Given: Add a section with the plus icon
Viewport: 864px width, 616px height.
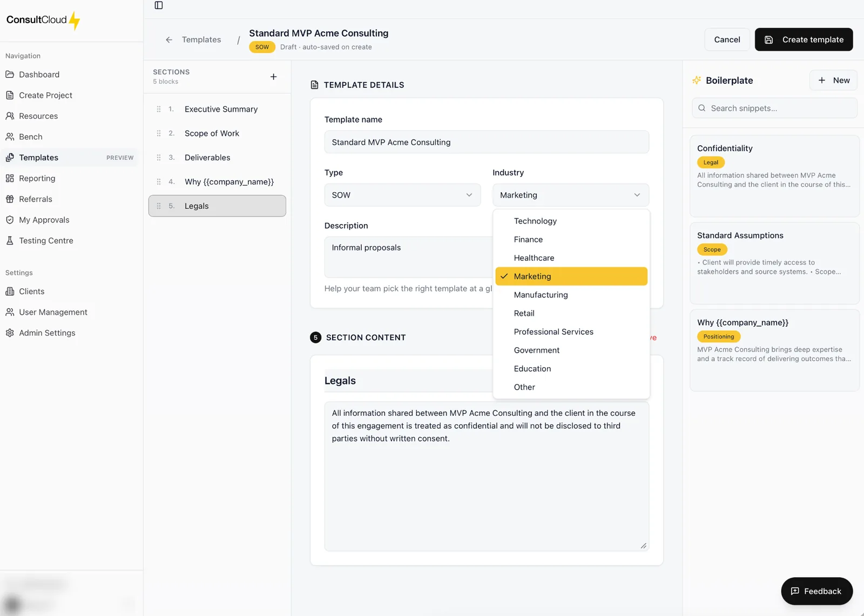Looking at the screenshot, I should (x=273, y=77).
